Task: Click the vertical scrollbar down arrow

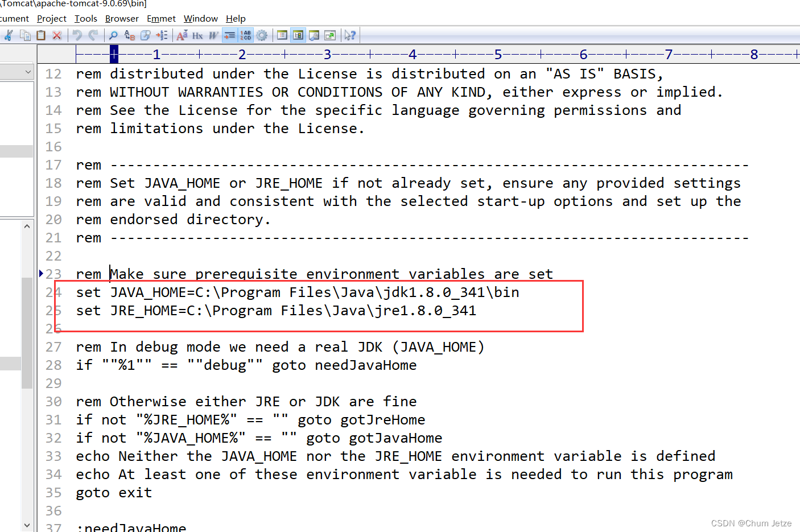Action: (27, 524)
